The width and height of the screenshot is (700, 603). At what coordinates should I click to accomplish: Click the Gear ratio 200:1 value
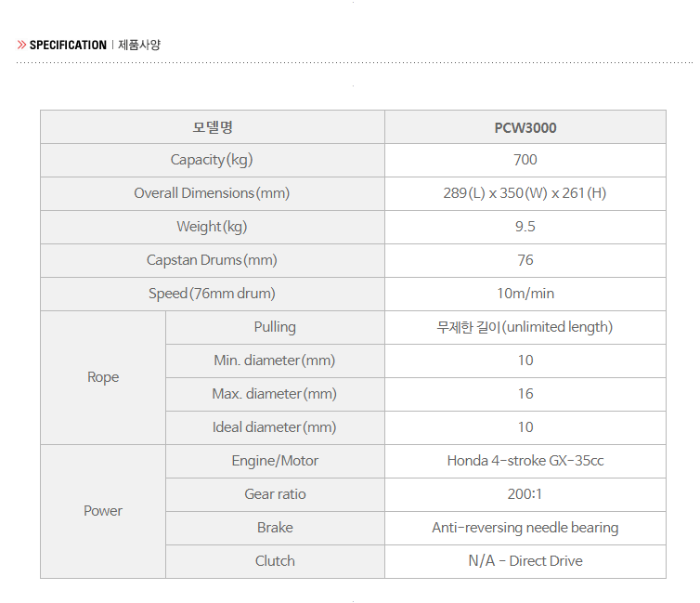coord(525,494)
